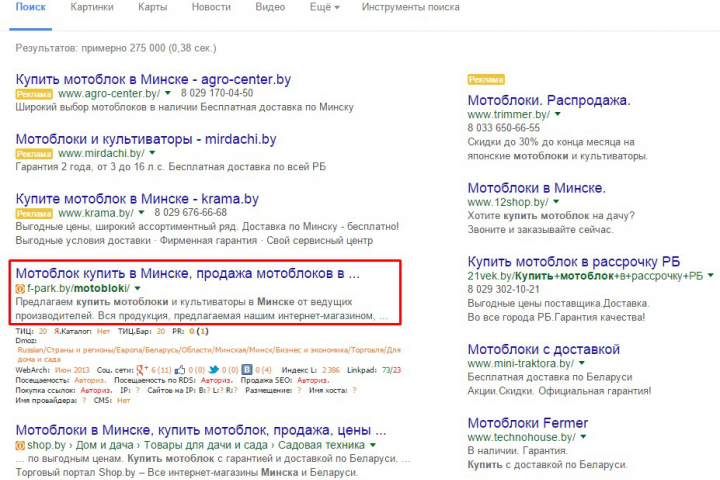Click 'Авториз.' next to Покупка ссылок
Image resolution: width=720 pixels, height=480 pixels.
[x=96, y=390]
